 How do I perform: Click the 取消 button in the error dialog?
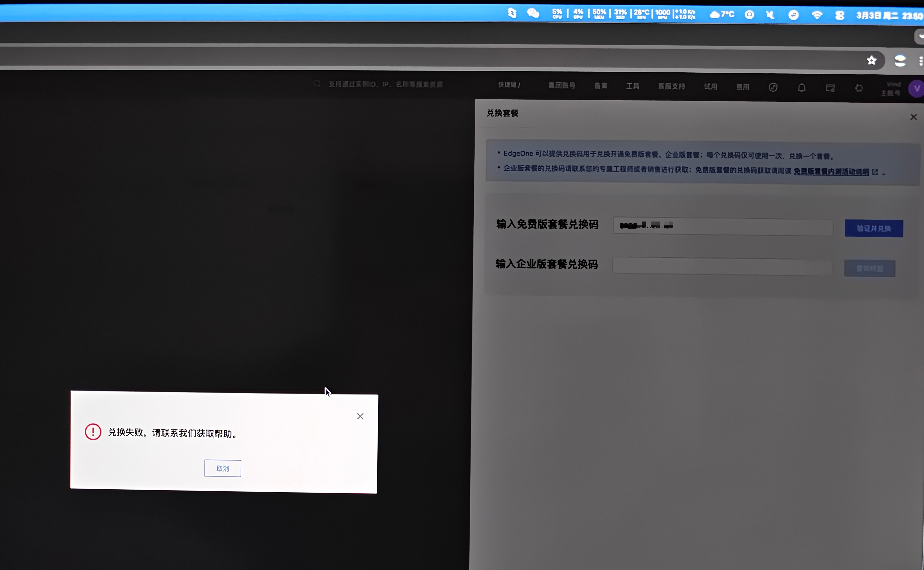[x=223, y=468]
